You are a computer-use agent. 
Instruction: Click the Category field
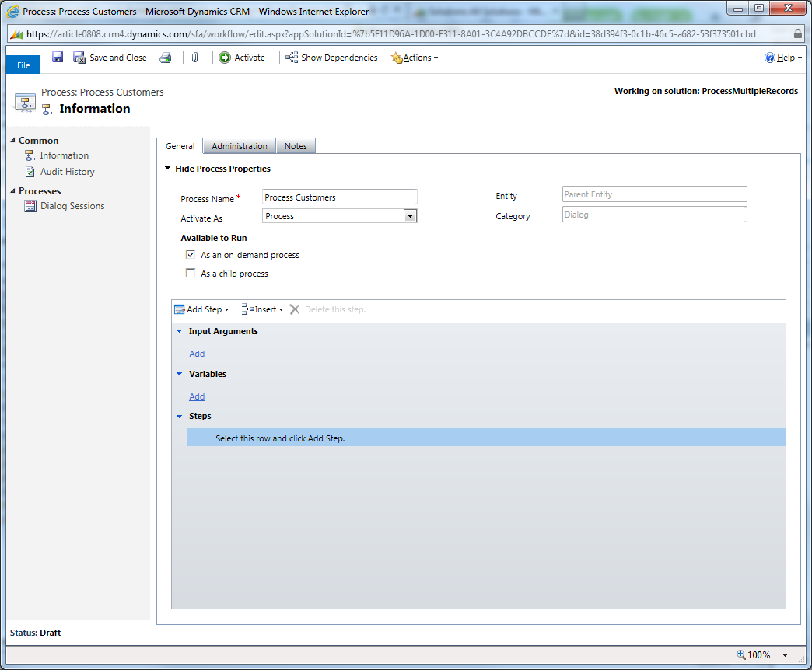[x=655, y=215]
